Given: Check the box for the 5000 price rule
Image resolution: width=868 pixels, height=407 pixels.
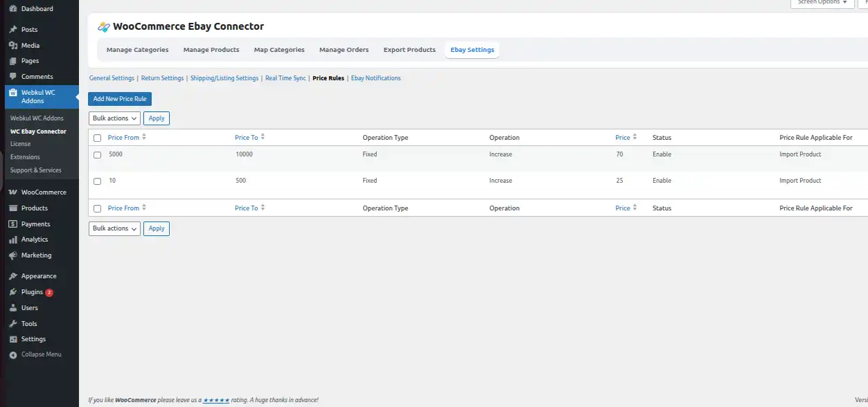Looking at the screenshot, I should click(x=97, y=155).
